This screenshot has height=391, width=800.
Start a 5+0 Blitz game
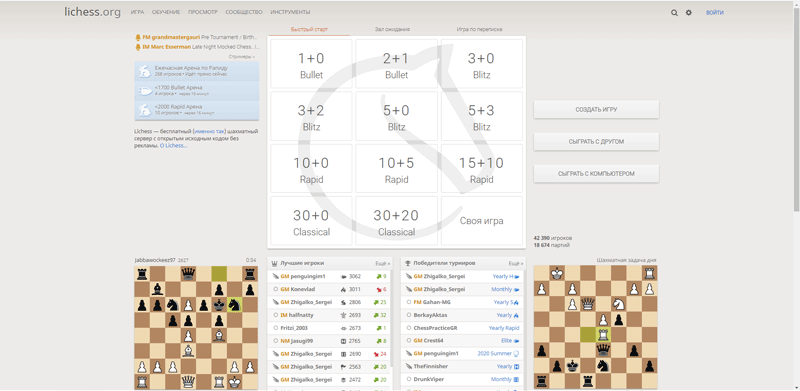click(396, 116)
